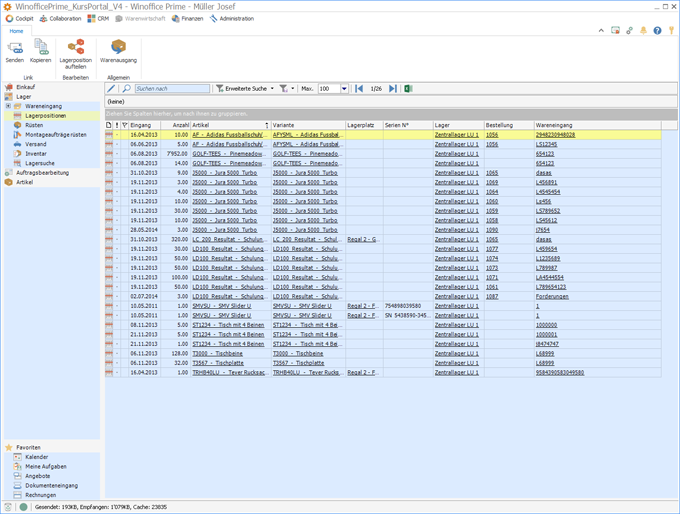The image size is (680, 514).
Task: Open Lagerposition aufteilen
Action: pyautogui.click(x=76, y=54)
